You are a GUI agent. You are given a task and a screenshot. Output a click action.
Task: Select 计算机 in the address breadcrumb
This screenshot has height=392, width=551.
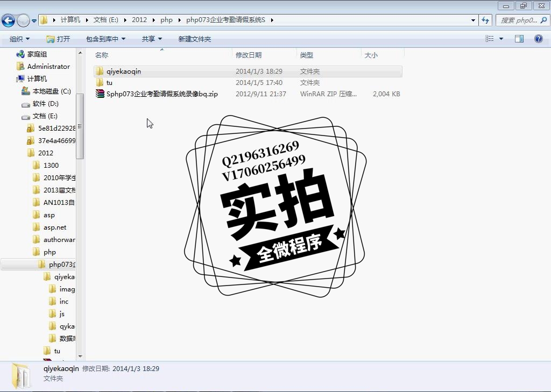tap(70, 20)
